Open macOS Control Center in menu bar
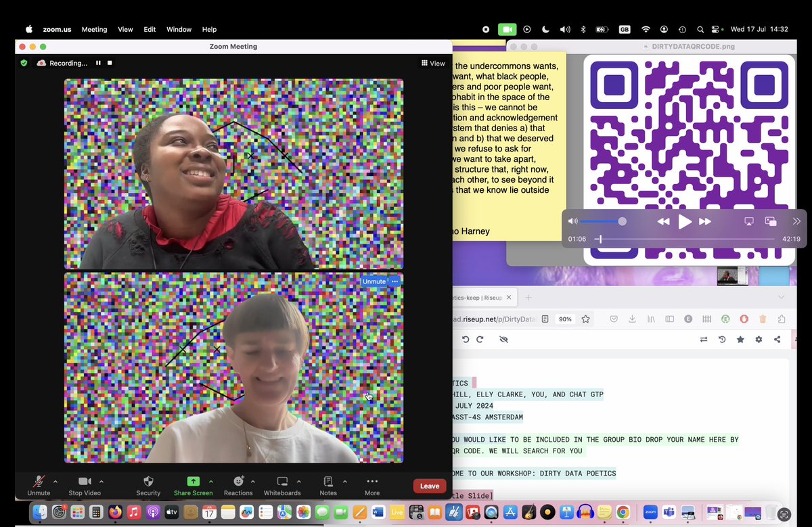 point(717,29)
